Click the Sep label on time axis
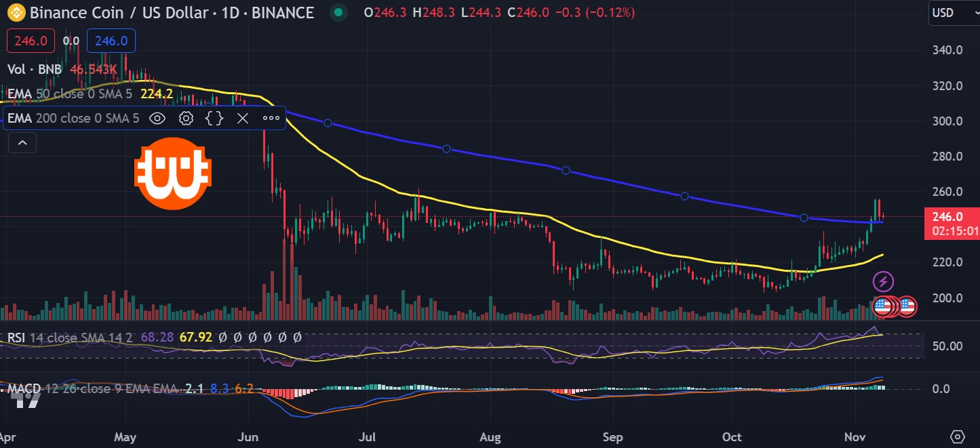980x448 pixels. (612, 437)
